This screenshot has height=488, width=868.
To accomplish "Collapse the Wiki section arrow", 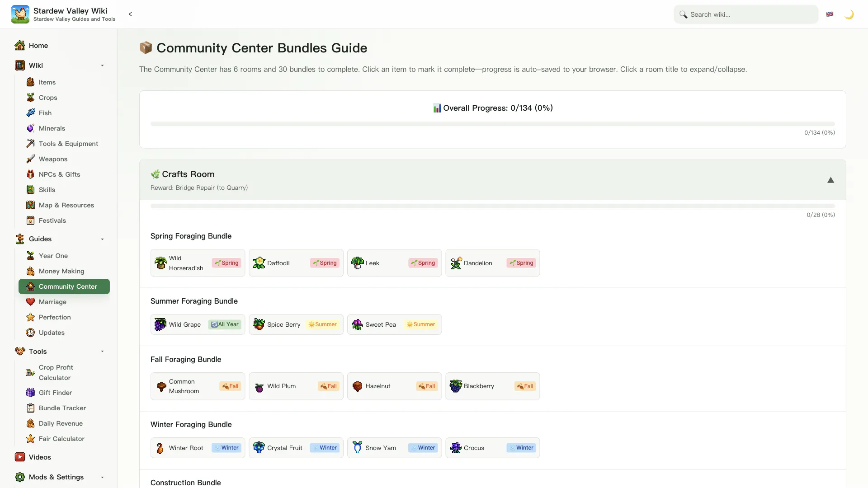I will 102,66.
